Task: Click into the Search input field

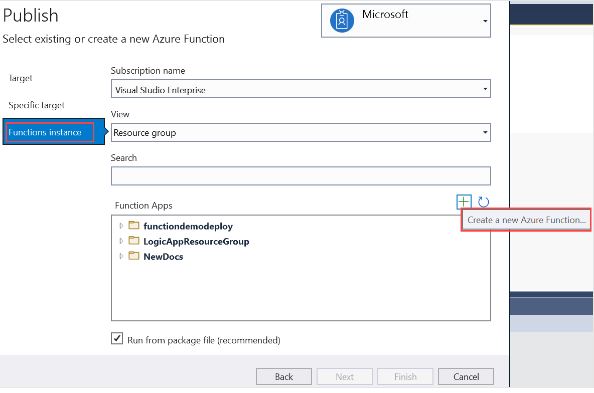Action: (301, 176)
